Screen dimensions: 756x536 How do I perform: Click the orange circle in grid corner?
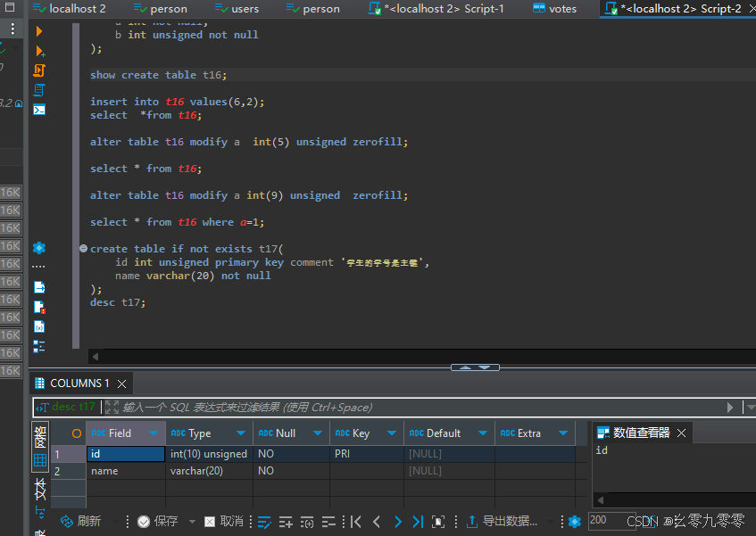pyautogui.click(x=76, y=433)
